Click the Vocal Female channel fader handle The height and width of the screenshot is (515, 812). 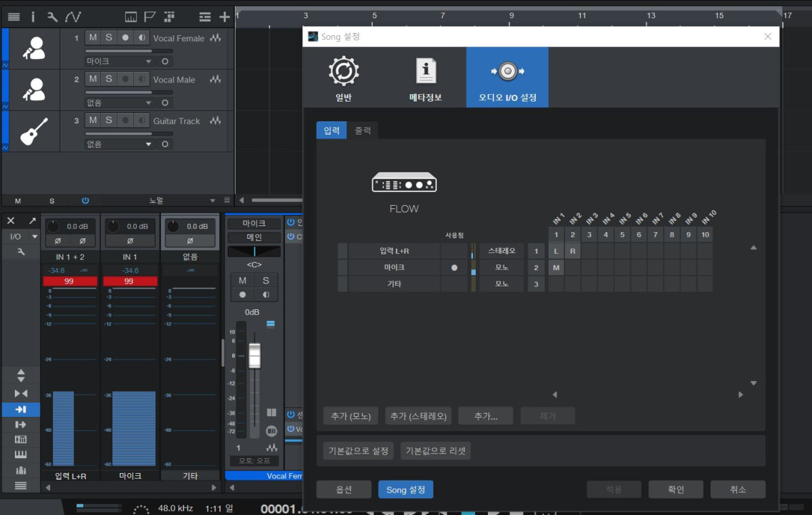click(254, 355)
